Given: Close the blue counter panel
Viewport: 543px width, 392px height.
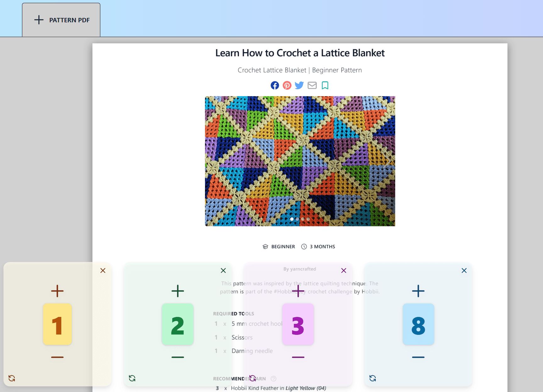Looking at the screenshot, I should click(x=464, y=270).
